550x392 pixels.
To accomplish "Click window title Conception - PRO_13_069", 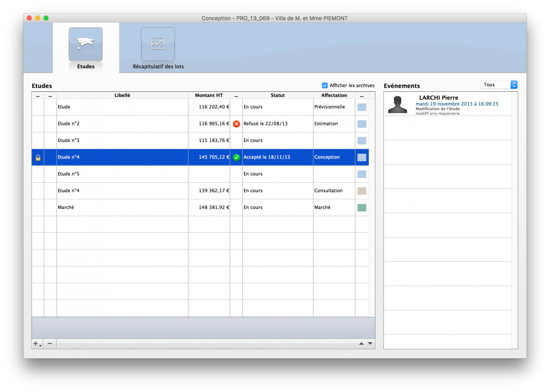I will [274, 18].
